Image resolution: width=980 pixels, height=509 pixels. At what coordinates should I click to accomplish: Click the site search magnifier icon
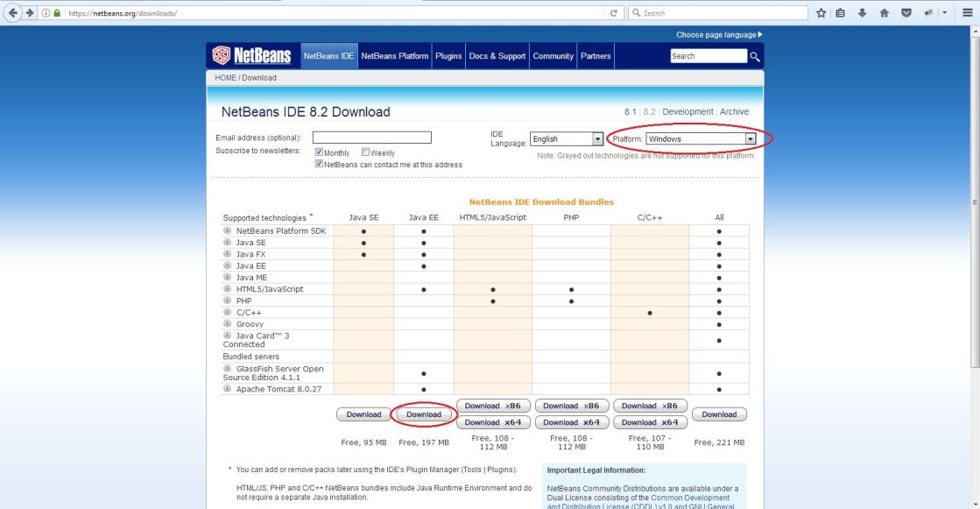click(x=755, y=56)
